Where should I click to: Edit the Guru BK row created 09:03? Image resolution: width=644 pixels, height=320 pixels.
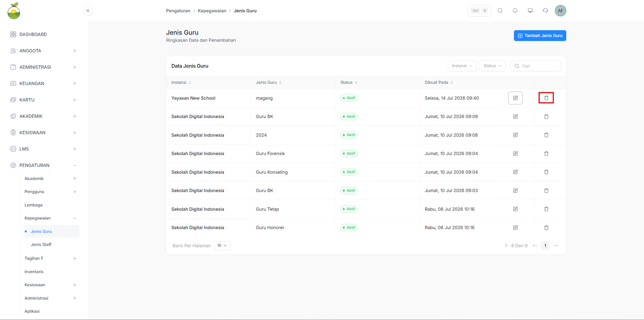coord(515,191)
